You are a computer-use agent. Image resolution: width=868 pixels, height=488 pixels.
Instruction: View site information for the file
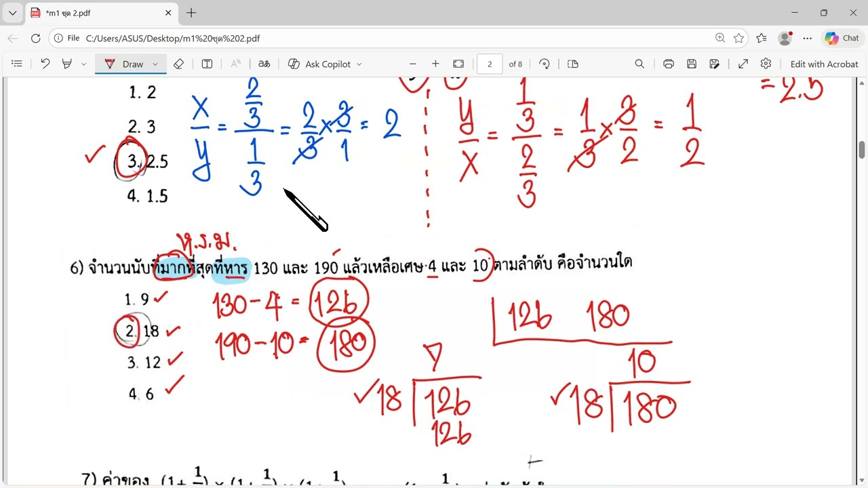click(66, 39)
